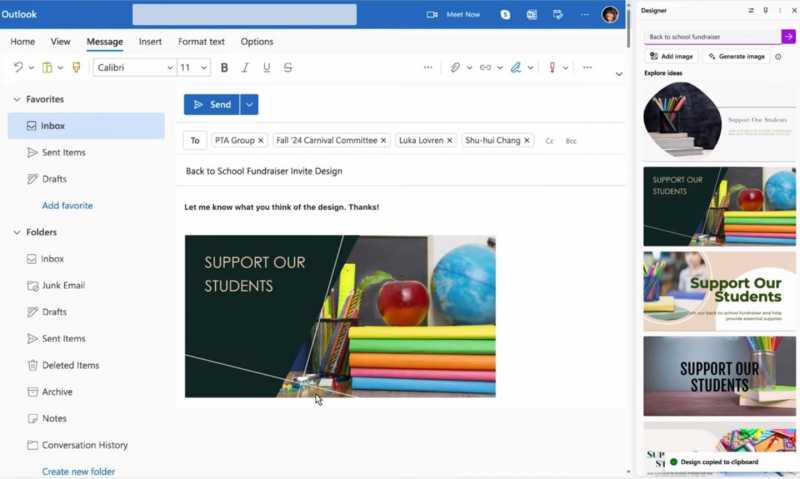Expand the Send options dropdown arrow
Screen dimensions: 800x479
[249, 105]
